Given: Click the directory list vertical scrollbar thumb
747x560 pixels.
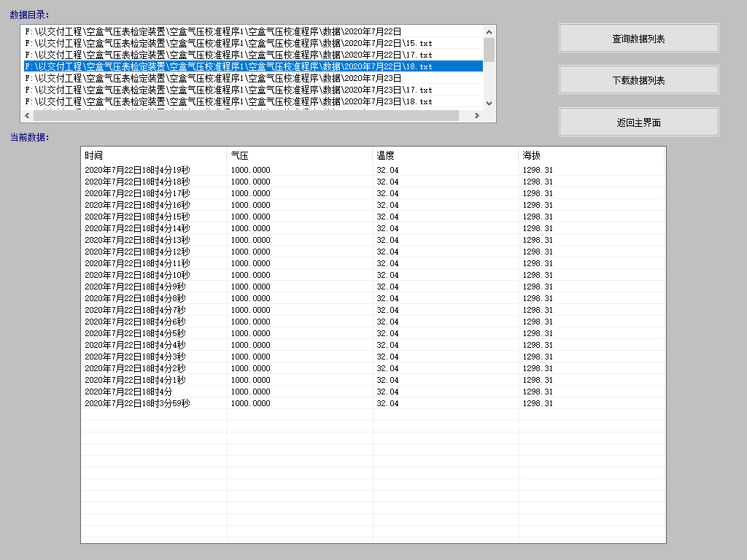Looking at the screenshot, I should pyautogui.click(x=489, y=49).
